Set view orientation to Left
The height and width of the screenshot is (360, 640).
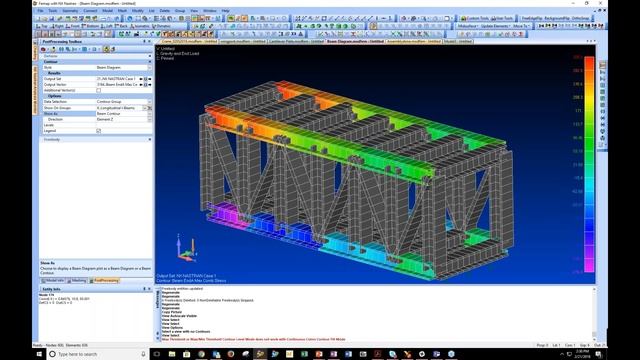pyautogui.click(x=107, y=26)
